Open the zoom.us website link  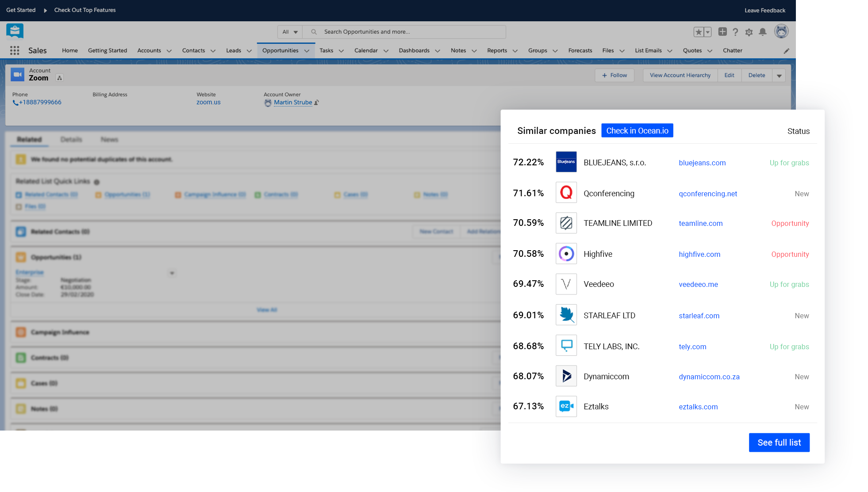coord(208,102)
